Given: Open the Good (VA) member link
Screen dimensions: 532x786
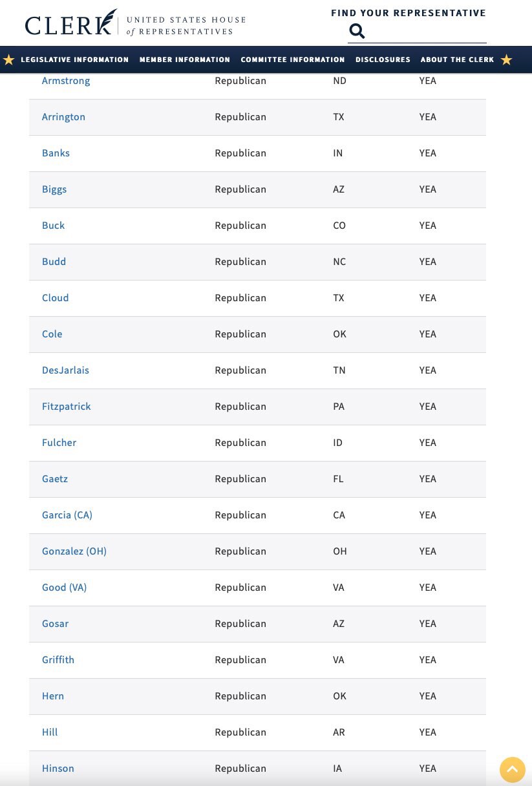Looking at the screenshot, I should tap(64, 588).
